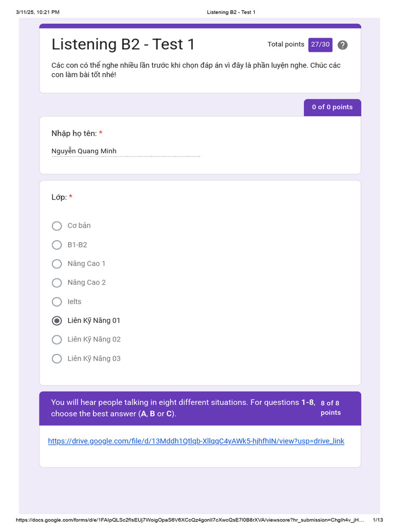Select "Liên Kỹ Năng 02" option

pos(57,339)
